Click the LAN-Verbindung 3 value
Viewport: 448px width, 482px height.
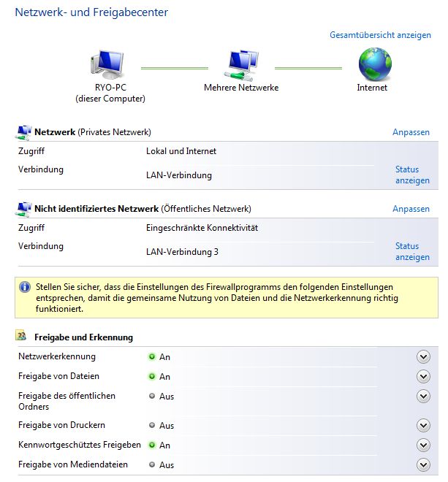pos(182,252)
